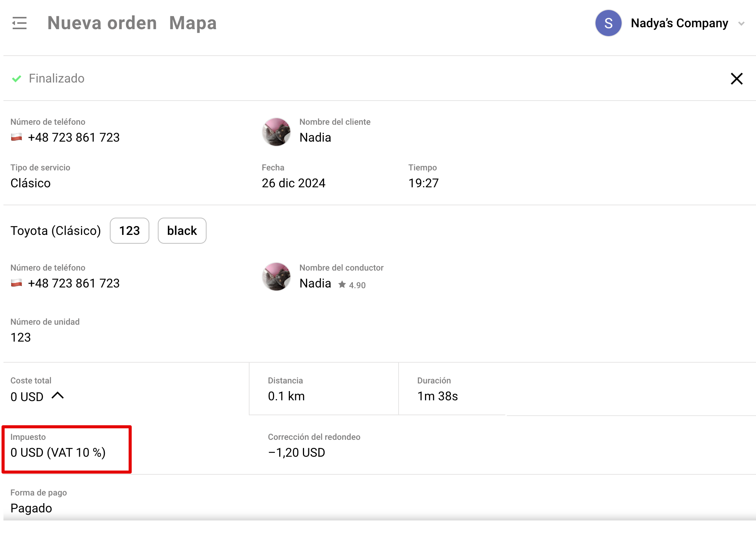The height and width of the screenshot is (545, 756).
Task: Click the client phone number +48 723 861 723
Action: 74,137
